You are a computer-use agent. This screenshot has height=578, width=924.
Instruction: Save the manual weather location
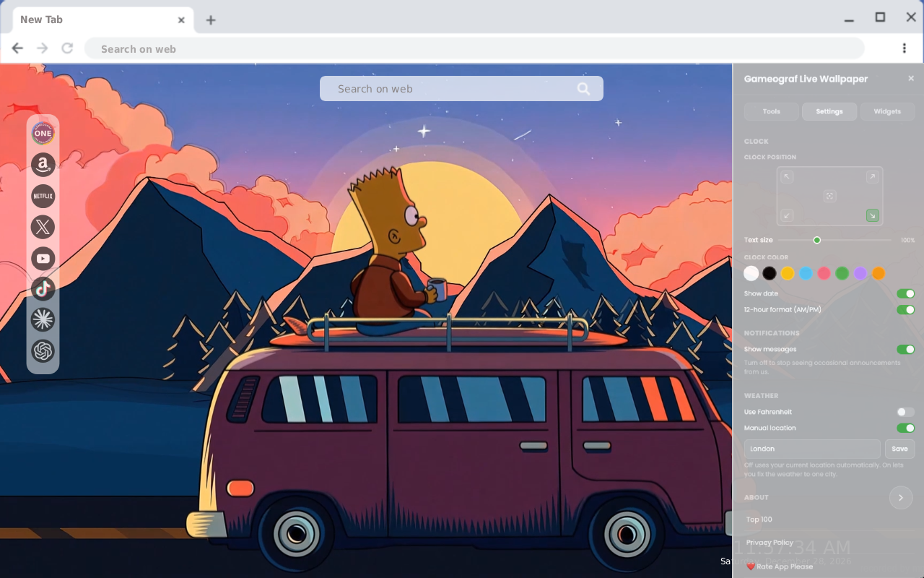point(899,449)
